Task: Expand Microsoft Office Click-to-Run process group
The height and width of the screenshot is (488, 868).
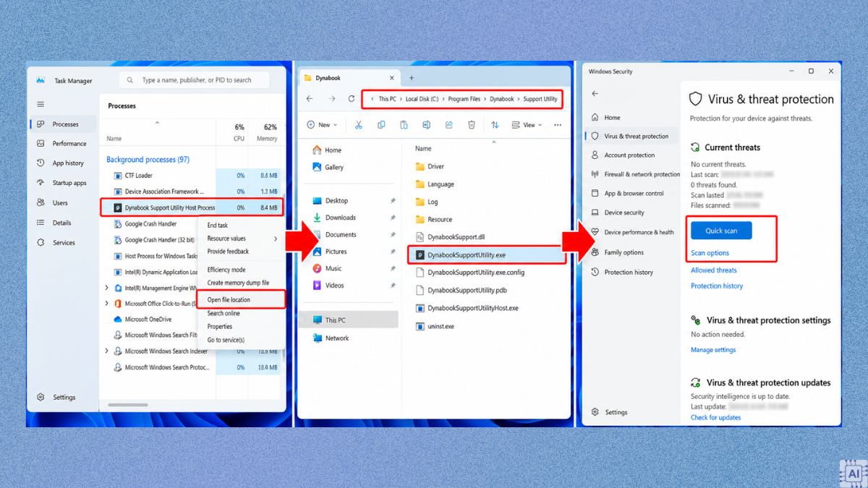Action: 107,304
